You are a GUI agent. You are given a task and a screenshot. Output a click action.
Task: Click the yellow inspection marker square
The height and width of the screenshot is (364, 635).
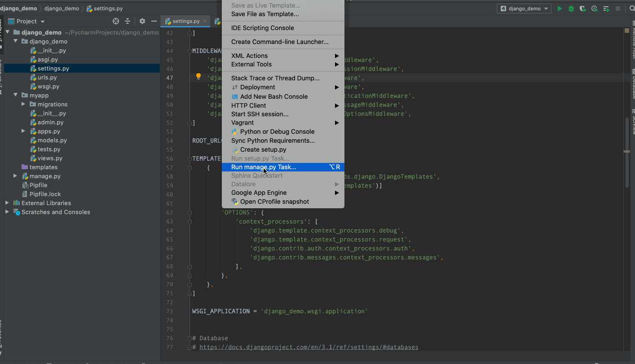(x=627, y=31)
